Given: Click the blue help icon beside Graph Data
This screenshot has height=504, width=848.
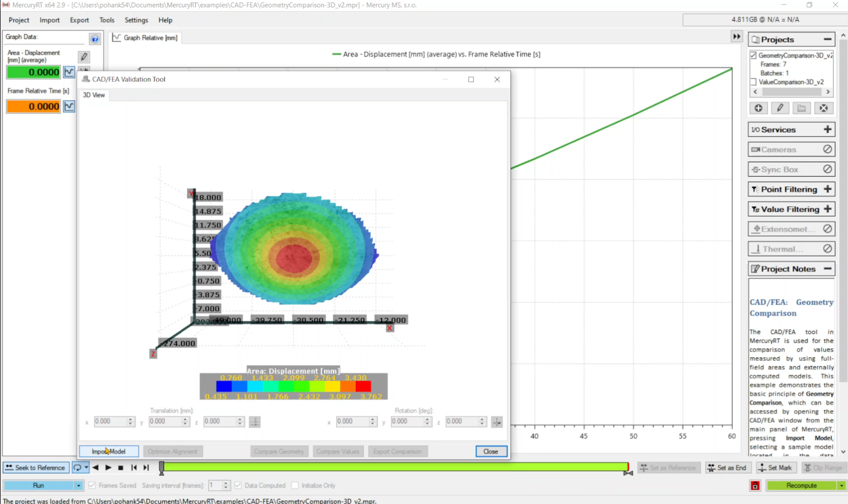Looking at the screenshot, I should (x=95, y=39).
